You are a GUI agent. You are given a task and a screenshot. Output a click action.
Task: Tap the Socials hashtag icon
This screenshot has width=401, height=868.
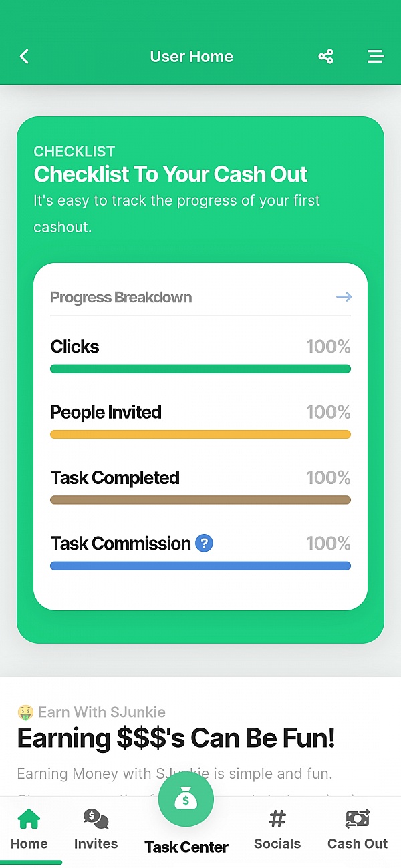(x=277, y=819)
